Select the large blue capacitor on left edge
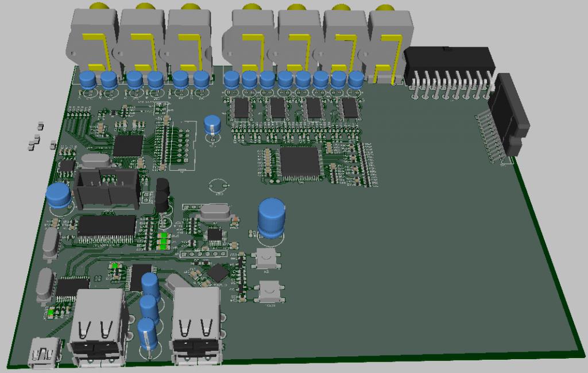Screen dimensions: 588x373 tap(59, 195)
